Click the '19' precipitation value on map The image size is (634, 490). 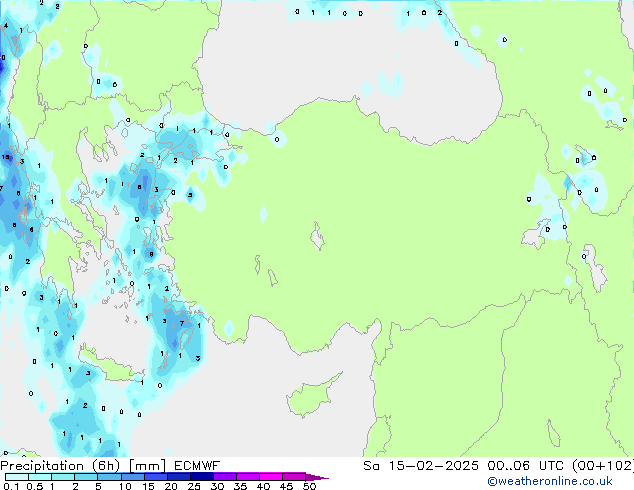pyautogui.click(x=6, y=157)
